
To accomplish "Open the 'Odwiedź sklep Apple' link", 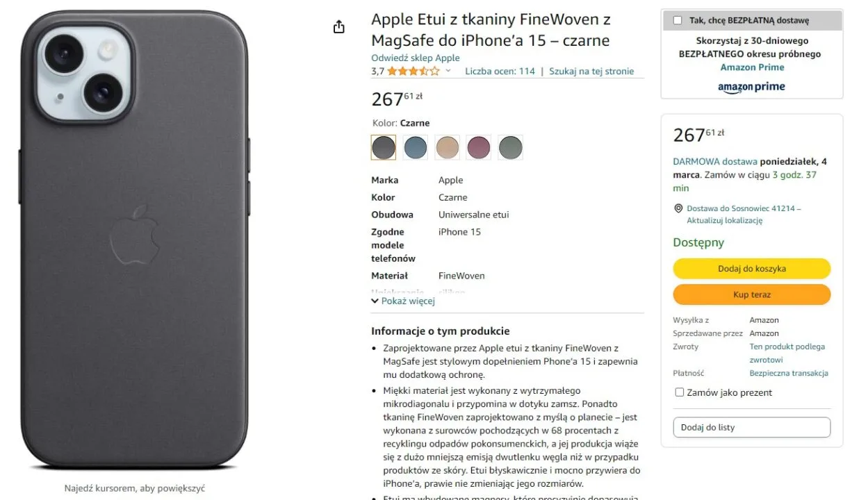I will pos(415,58).
